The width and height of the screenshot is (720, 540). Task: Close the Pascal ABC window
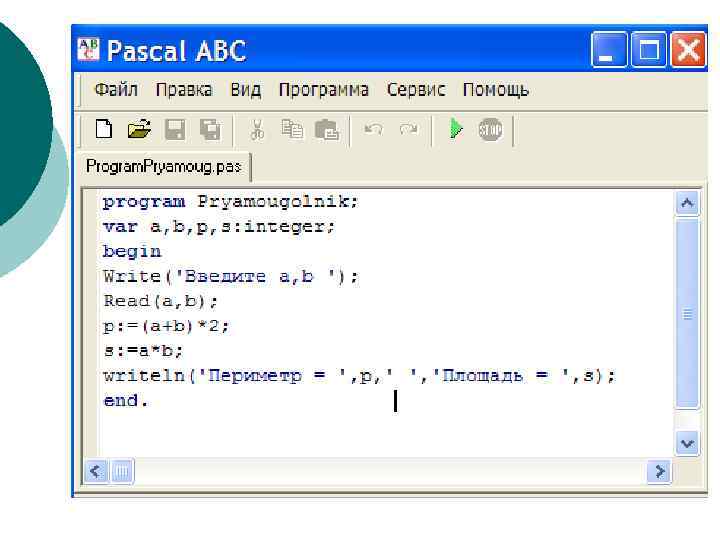(x=688, y=50)
